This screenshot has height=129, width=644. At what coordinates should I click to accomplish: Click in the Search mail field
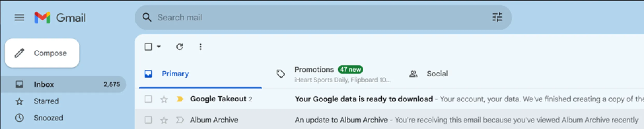click(x=311, y=18)
